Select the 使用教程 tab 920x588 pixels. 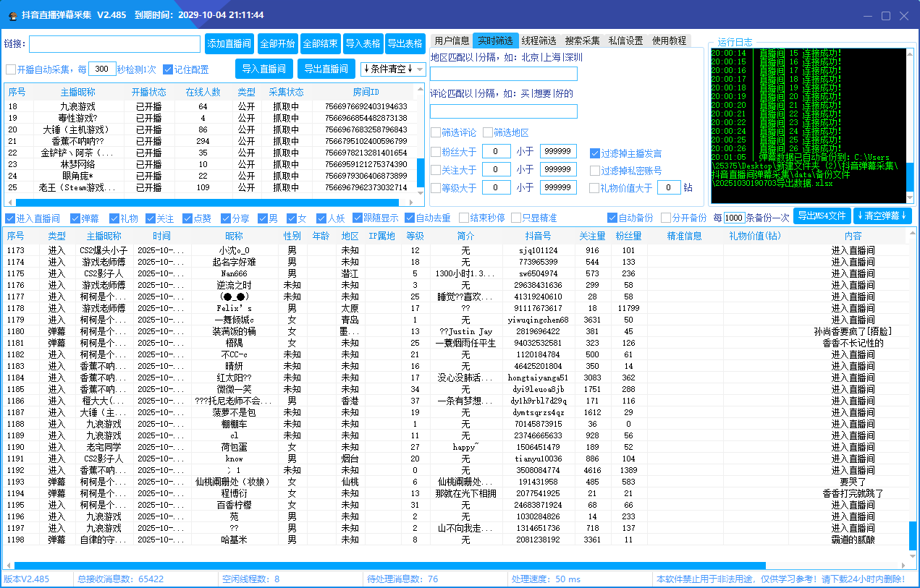[669, 41]
